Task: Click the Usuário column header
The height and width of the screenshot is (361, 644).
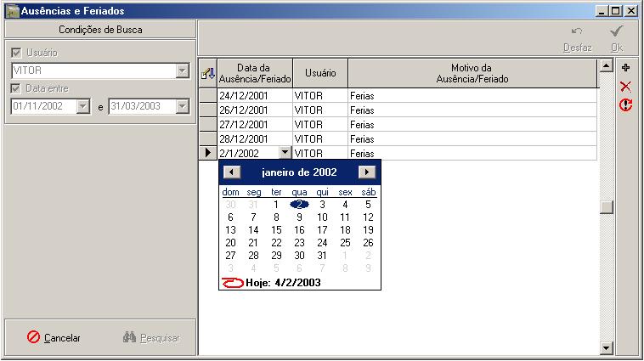Action: pos(320,73)
